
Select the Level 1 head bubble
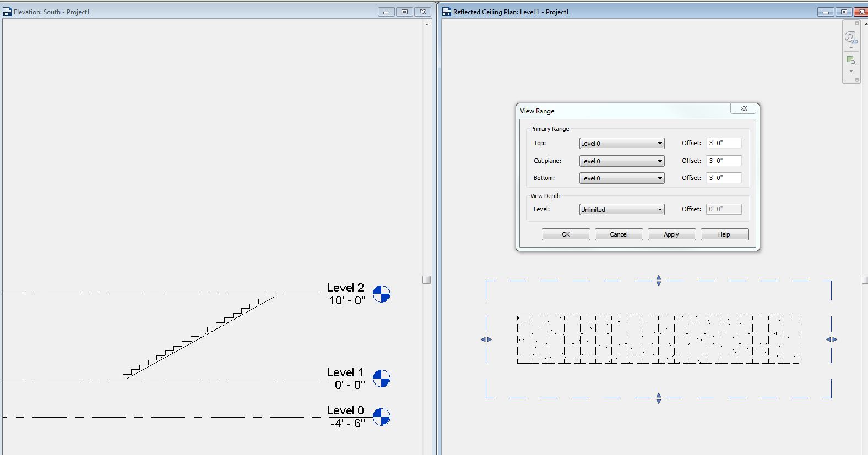click(x=381, y=379)
